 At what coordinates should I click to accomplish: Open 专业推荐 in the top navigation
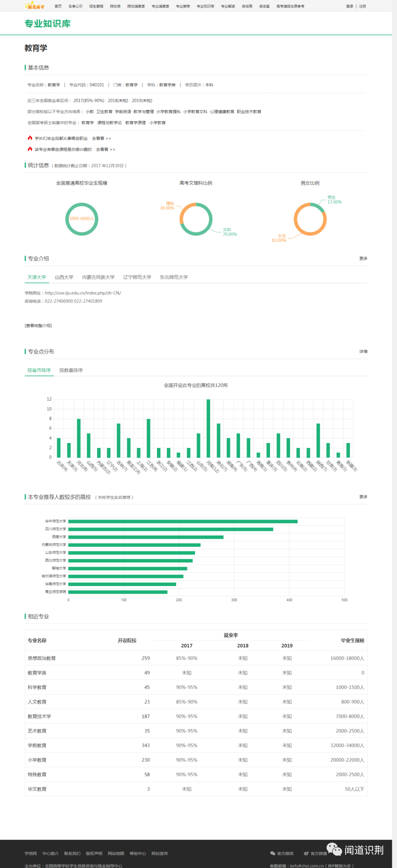click(183, 6)
